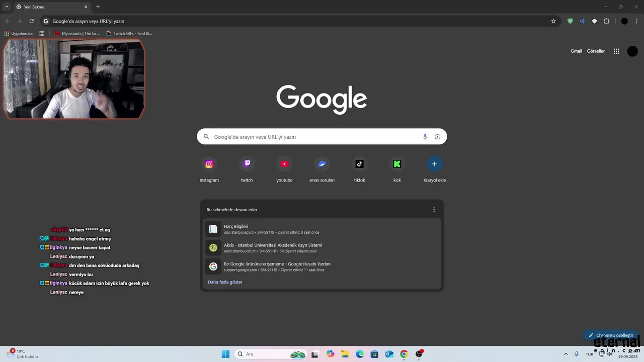Screen dimensions: 644x362
Task: Open the Chrome profile avatar in the toolbar
Action: point(624,21)
